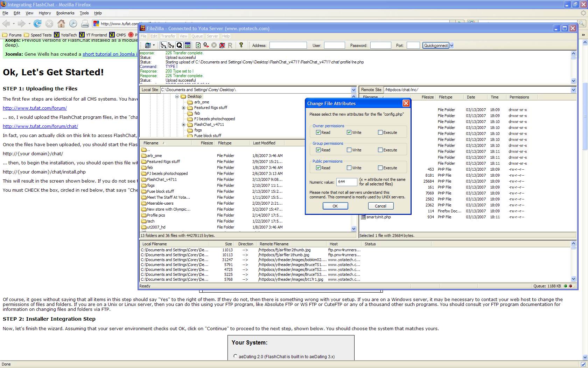
Task: Click the Numeric value field showing 644
Action: pos(346,182)
